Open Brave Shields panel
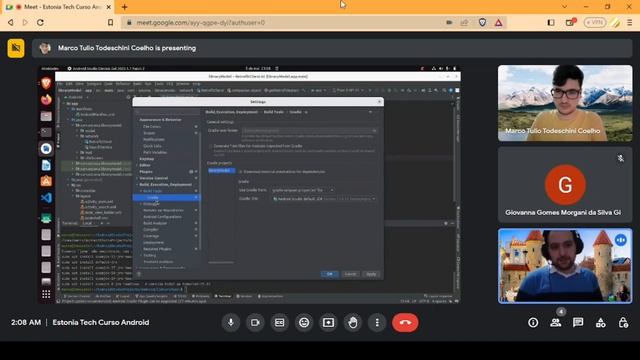The height and width of the screenshot is (360, 640). click(x=482, y=22)
